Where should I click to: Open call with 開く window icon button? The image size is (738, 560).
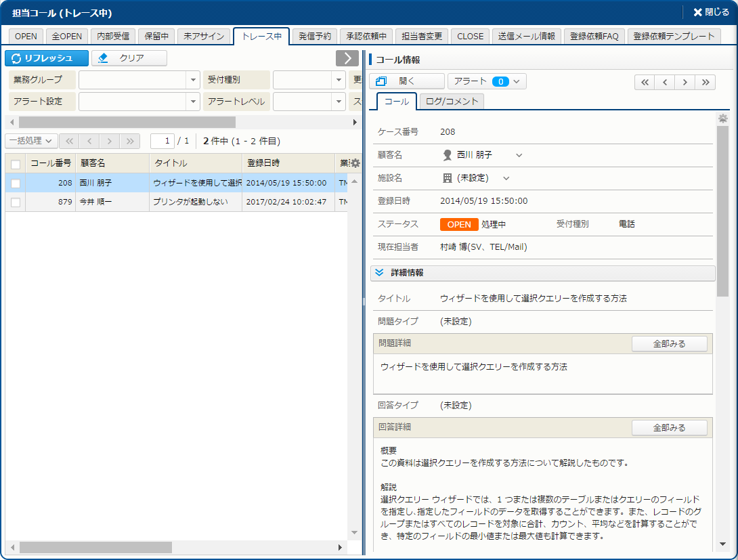point(406,81)
